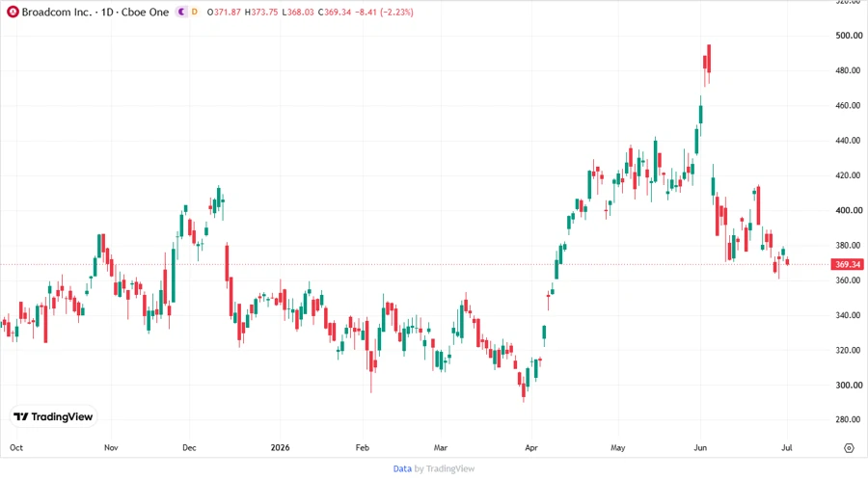
Task: Click the 'by TradingView' attribution text
Action: (445, 468)
